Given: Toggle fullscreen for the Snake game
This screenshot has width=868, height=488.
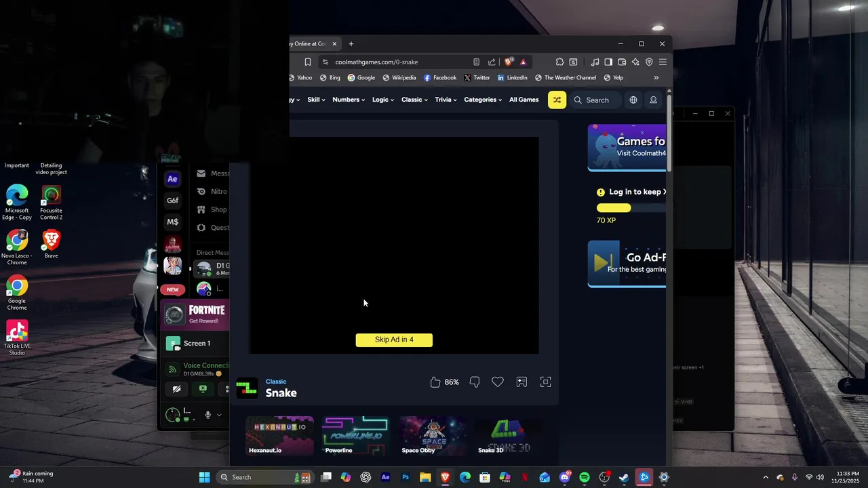Looking at the screenshot, I should click(545, 382).
